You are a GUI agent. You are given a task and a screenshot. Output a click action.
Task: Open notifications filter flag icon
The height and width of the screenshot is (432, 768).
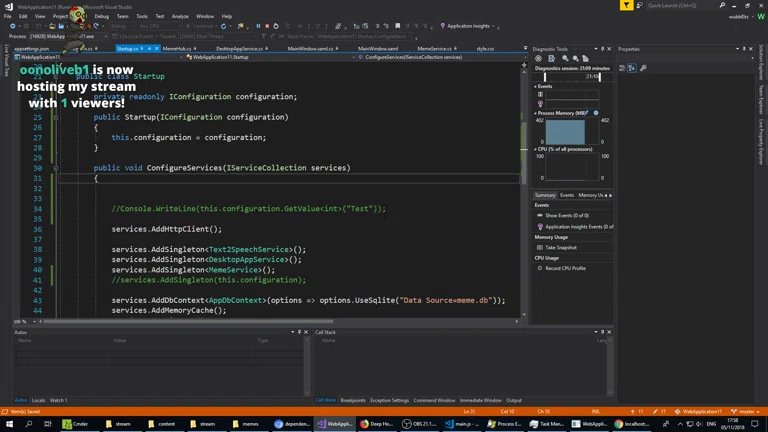(x=626, y=5)
